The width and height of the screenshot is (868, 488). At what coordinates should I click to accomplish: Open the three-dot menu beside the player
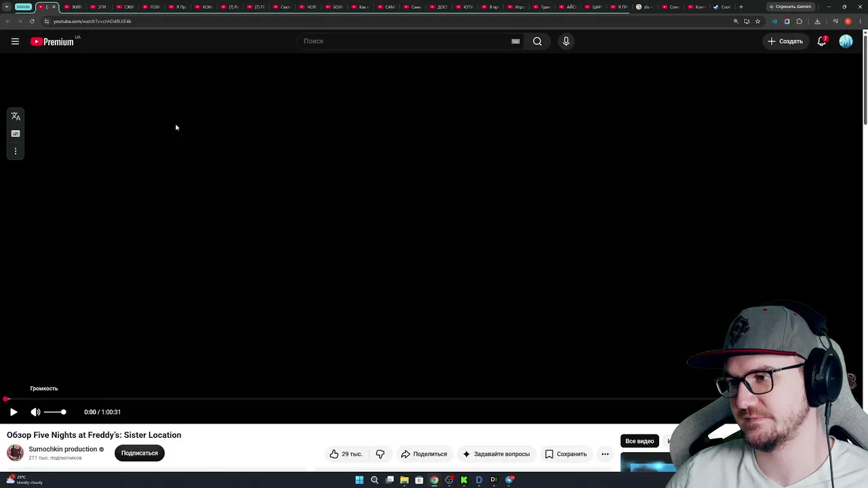tap(16, 151)
